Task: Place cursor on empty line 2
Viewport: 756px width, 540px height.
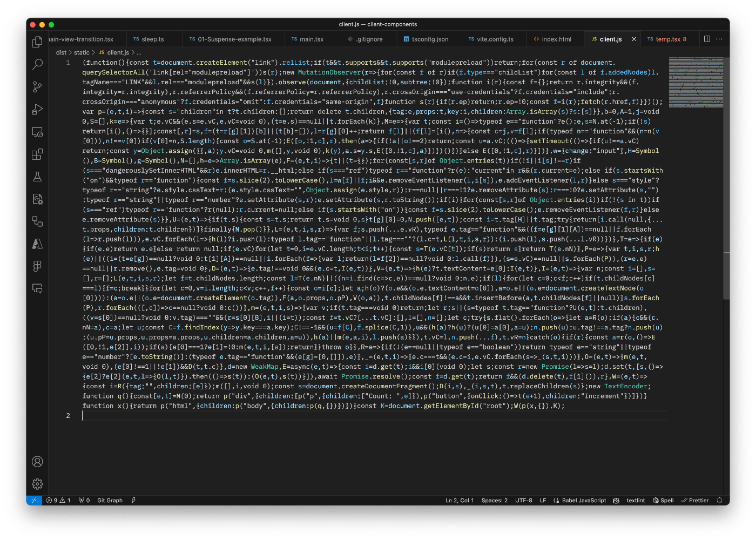Action: pos(375,415)
